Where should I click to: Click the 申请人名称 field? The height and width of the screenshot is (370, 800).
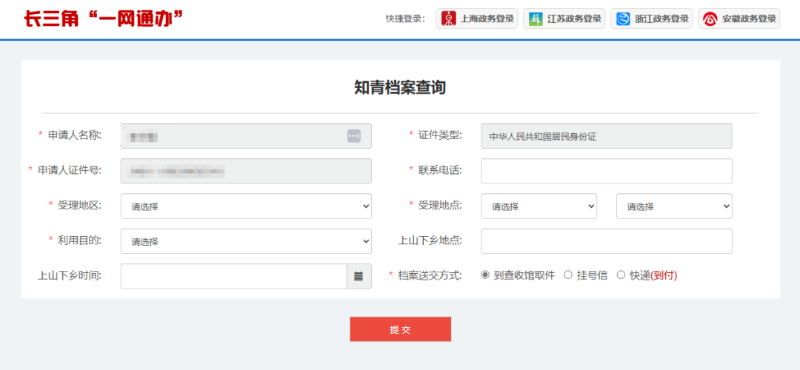tap(246, 136)
